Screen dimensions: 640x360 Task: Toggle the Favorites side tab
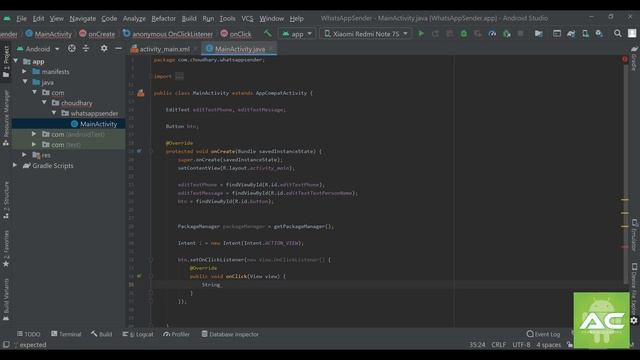(6, 249)
